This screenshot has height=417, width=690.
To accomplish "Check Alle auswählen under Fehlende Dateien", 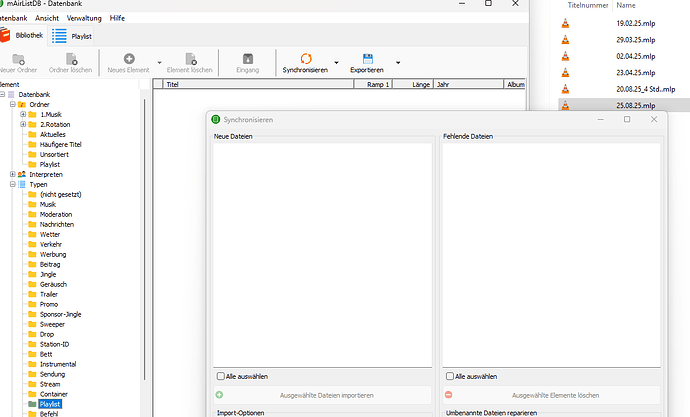I will (x=450, y=376).
